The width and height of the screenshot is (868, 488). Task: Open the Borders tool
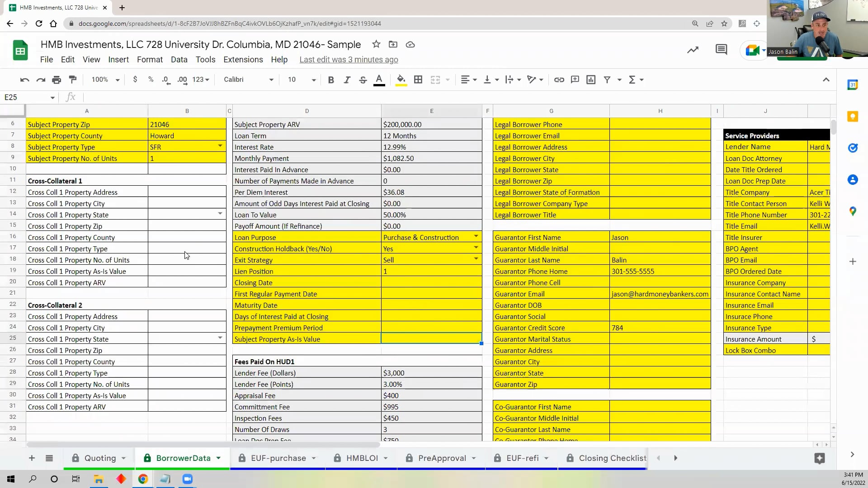tap(418, 80)
